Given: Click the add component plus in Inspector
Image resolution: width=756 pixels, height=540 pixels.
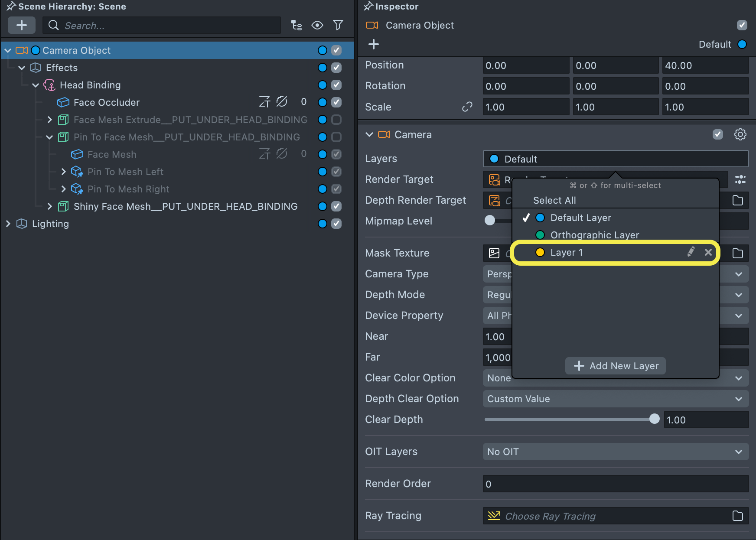Looking at the screenshot, I should tap(374, 44).
